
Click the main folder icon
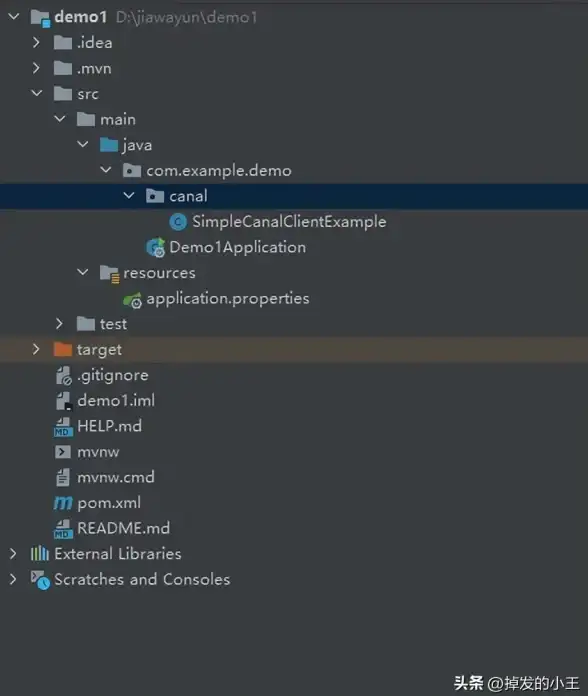(86, 119)
